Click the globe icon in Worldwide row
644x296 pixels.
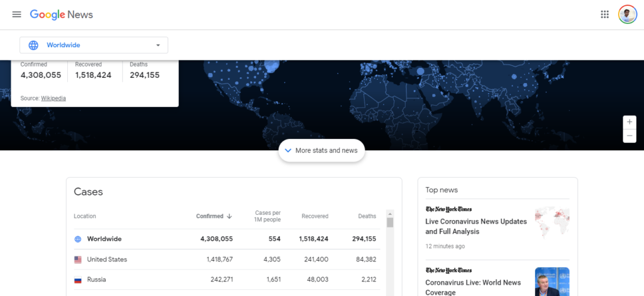tap(77, 239)
